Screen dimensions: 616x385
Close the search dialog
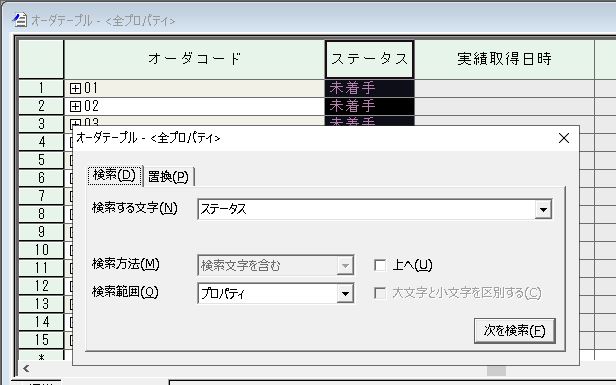(564, 138)
